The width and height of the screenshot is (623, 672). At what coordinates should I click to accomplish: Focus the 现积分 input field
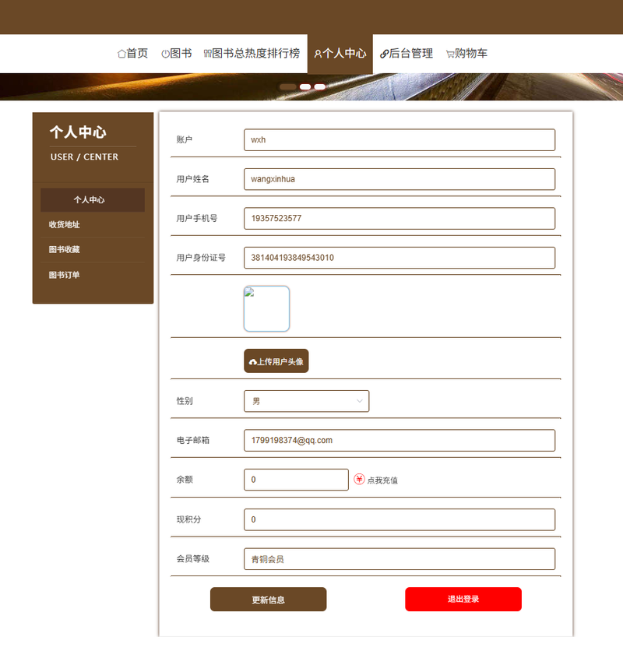click(399, 519)
